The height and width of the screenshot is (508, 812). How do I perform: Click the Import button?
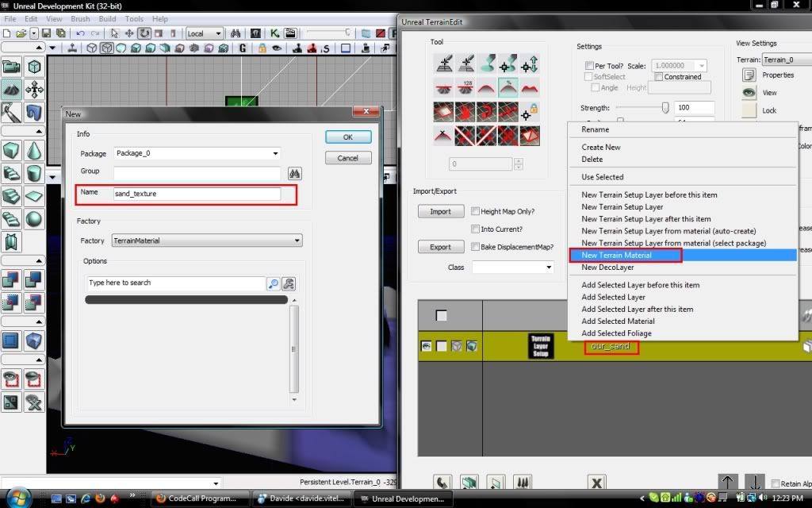pyautogui.click(x=441, y=211)
